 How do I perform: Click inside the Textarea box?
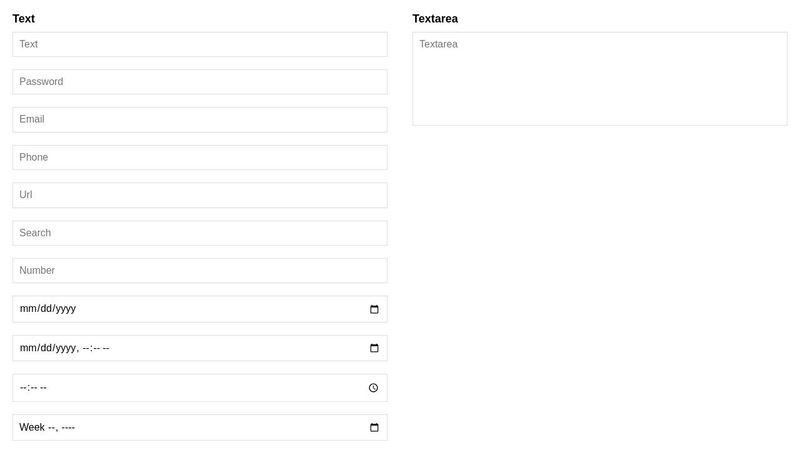pyautogui.click(x=600, y=79)
